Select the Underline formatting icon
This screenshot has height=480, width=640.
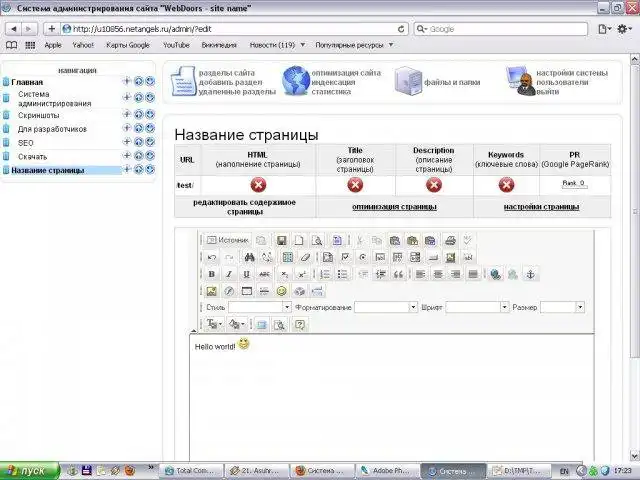(x=247, y=274)
